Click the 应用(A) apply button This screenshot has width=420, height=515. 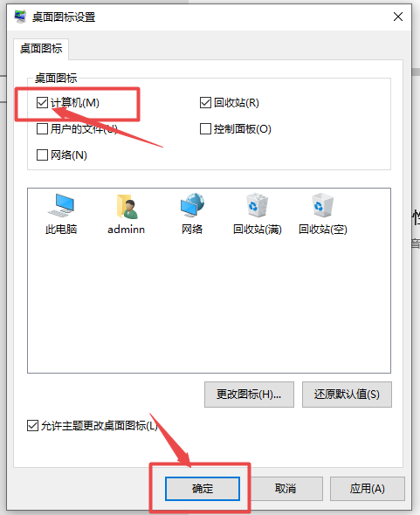367,489
